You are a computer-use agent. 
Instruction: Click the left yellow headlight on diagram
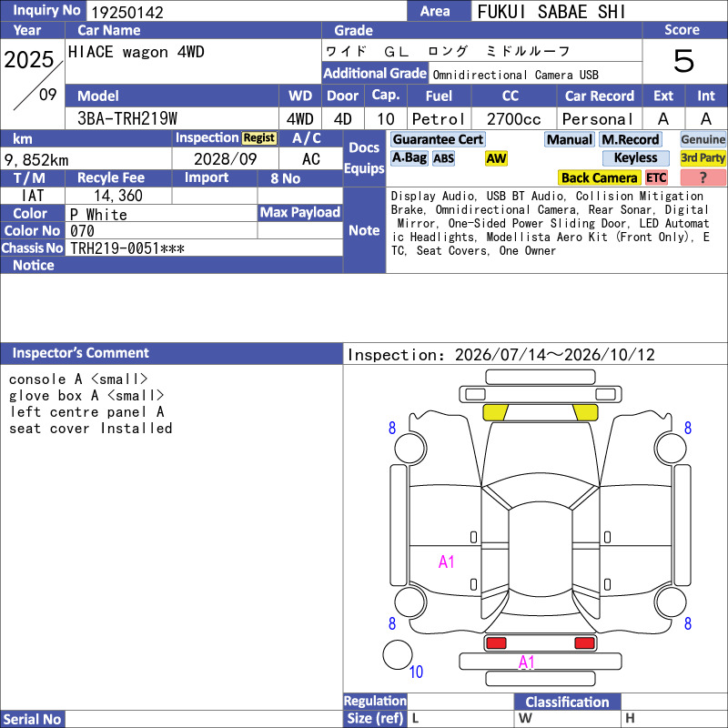[495, 412]
